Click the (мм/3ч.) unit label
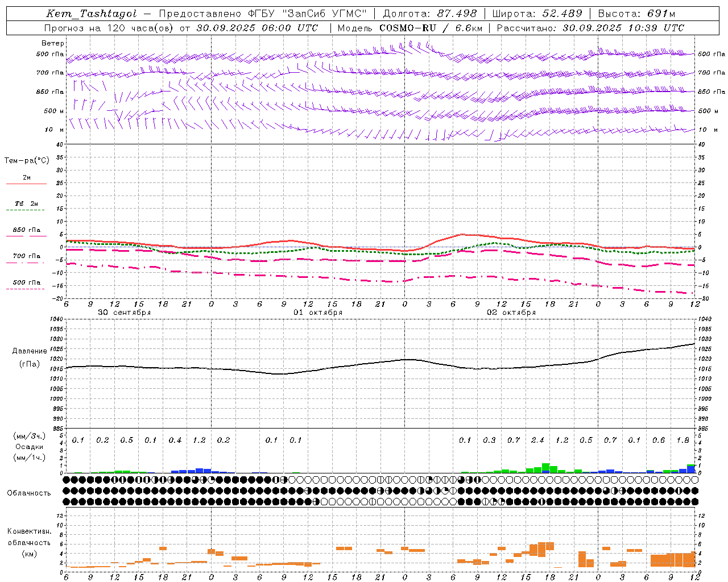This screenshot has width=728, height=582. (x=30, y=436)
